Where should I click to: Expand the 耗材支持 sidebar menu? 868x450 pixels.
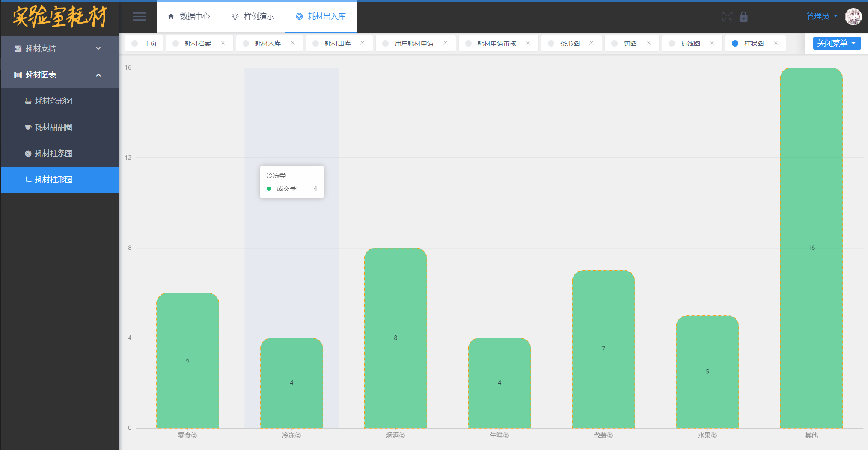[60, 49]
